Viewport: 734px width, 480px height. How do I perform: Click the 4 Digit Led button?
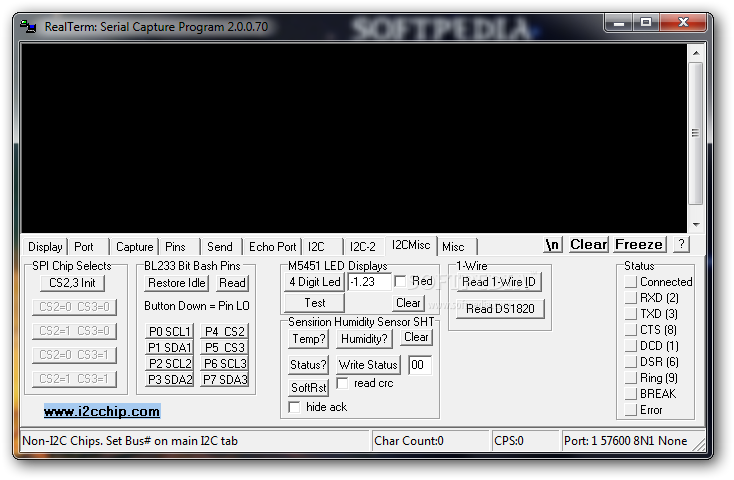315,282
